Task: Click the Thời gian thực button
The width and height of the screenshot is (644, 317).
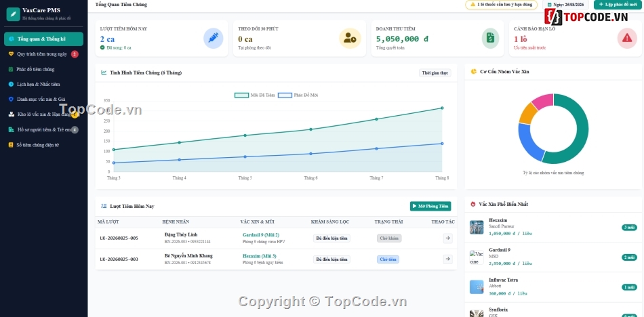Action: point(435,72)
